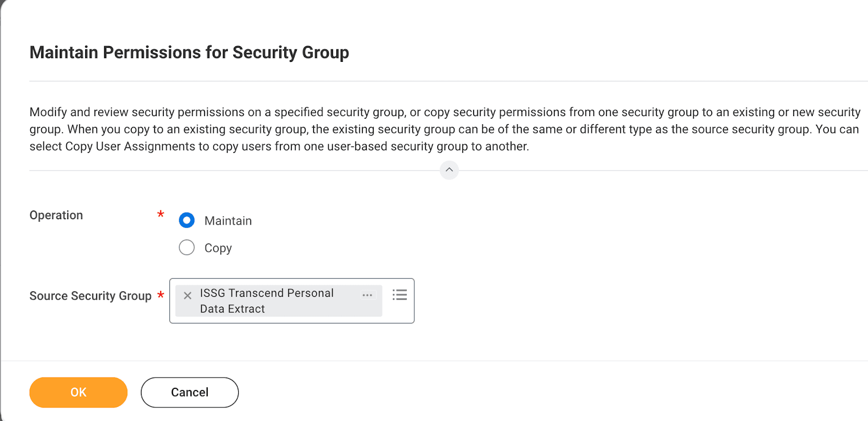Screen dimensions: 868x421
Task: Remove the ISSG Transcend Personal Data Extract selection
Action: click(x=187, y=295)
